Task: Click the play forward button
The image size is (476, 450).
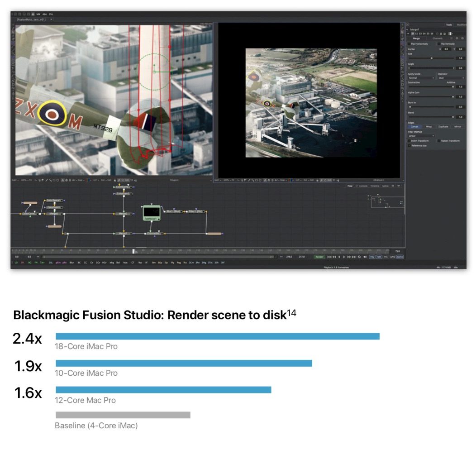Action: (344, 257)
